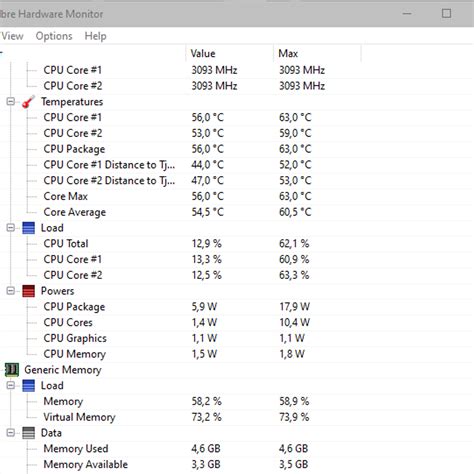Open the Help menu

point(95,36)
